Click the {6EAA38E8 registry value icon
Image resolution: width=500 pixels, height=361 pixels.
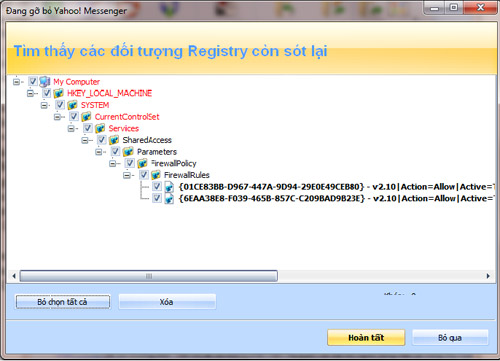pyautogui.click(x=169, y=199)
